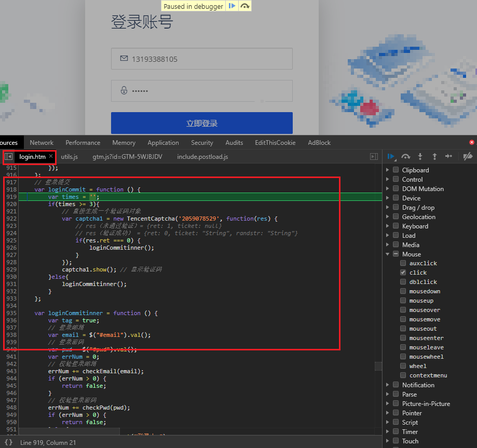Expand the Notification category
This screenshot has height=448, width=477.
[x=388, y=385]
